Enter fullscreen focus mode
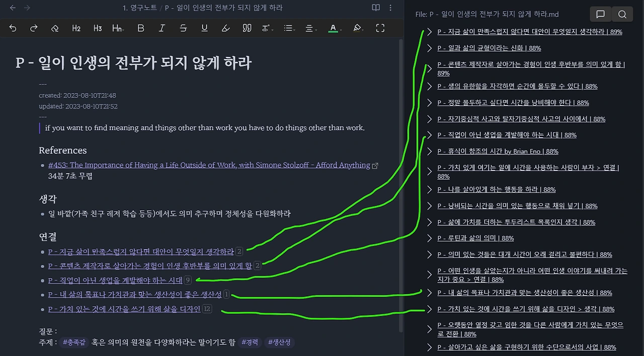The image size is (644, 356). point(380,28)
